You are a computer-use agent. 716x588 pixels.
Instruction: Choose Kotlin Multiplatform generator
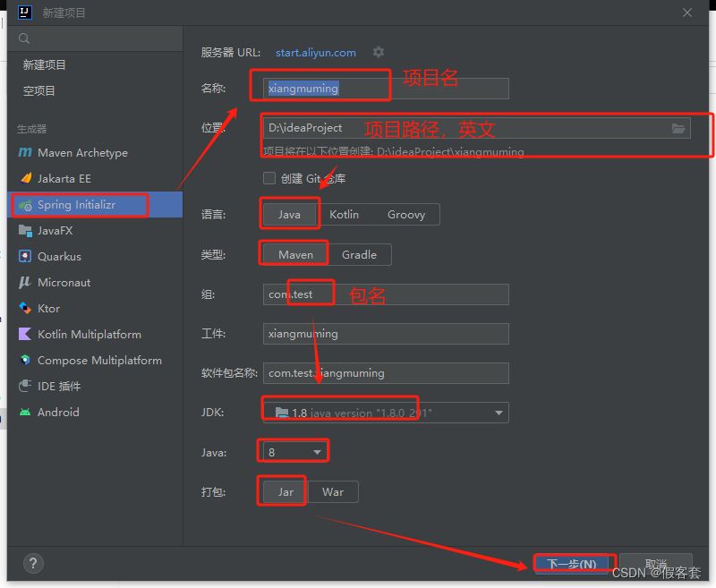[95, 334]
